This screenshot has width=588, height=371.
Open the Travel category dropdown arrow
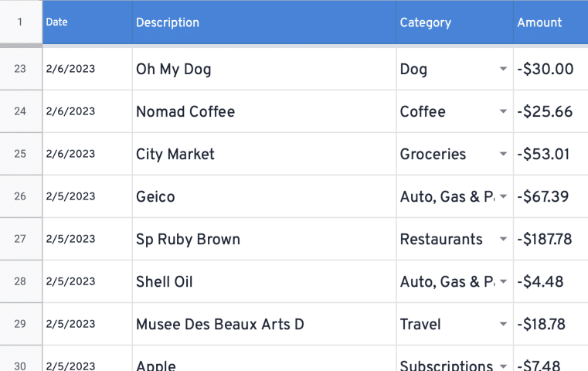tap(503, 324)
